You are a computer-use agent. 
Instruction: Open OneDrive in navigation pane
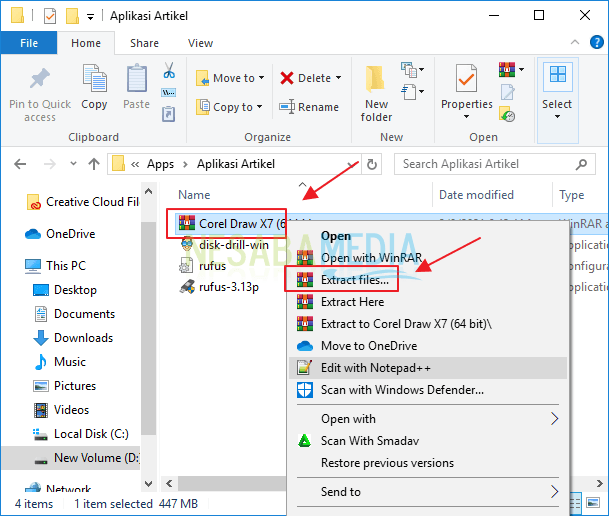(x=60, y=234)
